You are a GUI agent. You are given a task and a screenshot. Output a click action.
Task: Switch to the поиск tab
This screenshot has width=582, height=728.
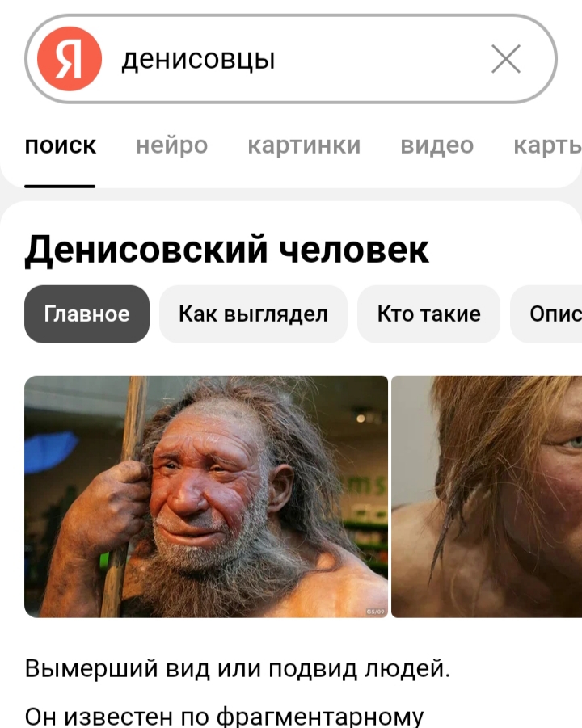61,145
